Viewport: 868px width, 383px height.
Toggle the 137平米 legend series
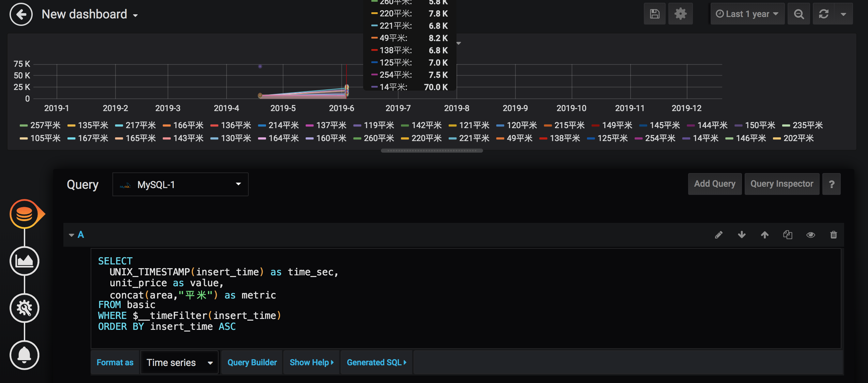click(x=331, y=125)
